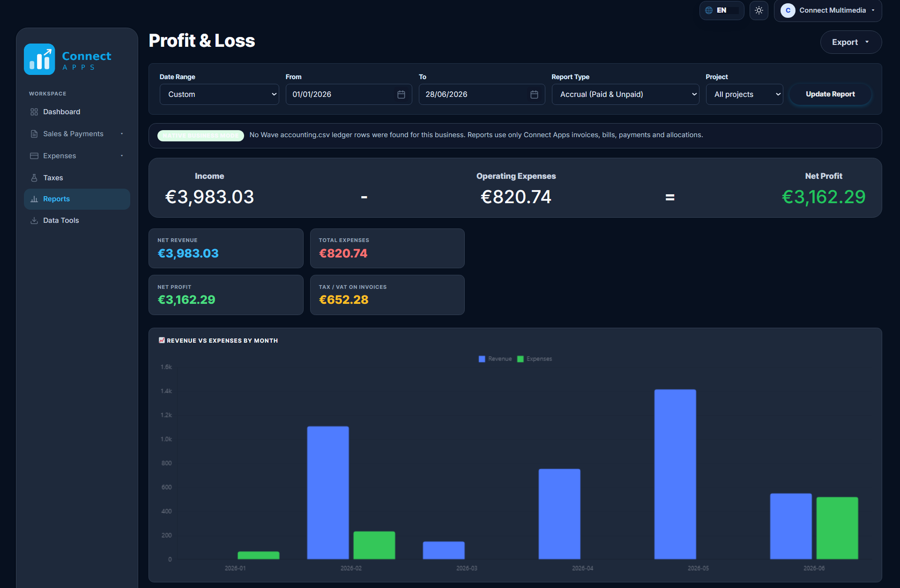Click the Data Tools download icon
Viewport: 900px width, 588px height.
pyautogui.click(x=34, y=220)
